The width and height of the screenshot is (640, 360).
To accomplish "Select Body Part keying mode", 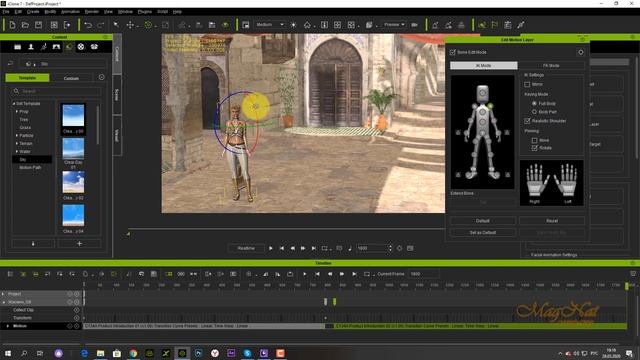I will 534,111.
